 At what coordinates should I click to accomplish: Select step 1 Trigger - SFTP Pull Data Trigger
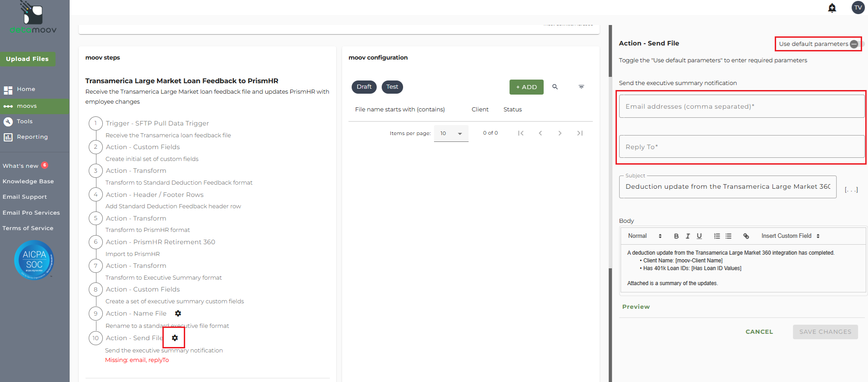pyautogui.click(x=157, y=123)
